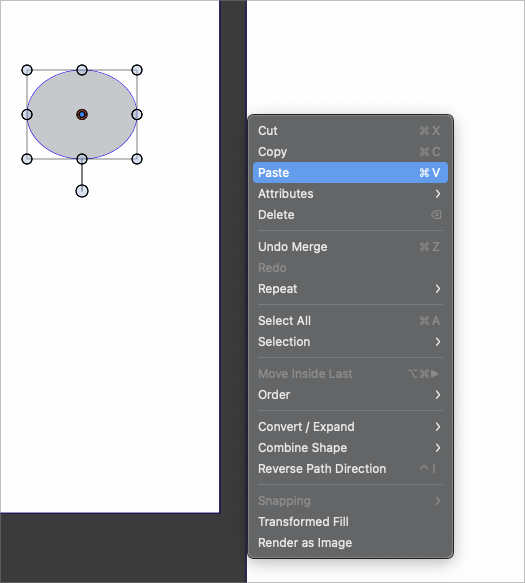This screenshot has height=583, width=525.
Task: Open the Selection submenu
Action: click(x=350, y=342)
